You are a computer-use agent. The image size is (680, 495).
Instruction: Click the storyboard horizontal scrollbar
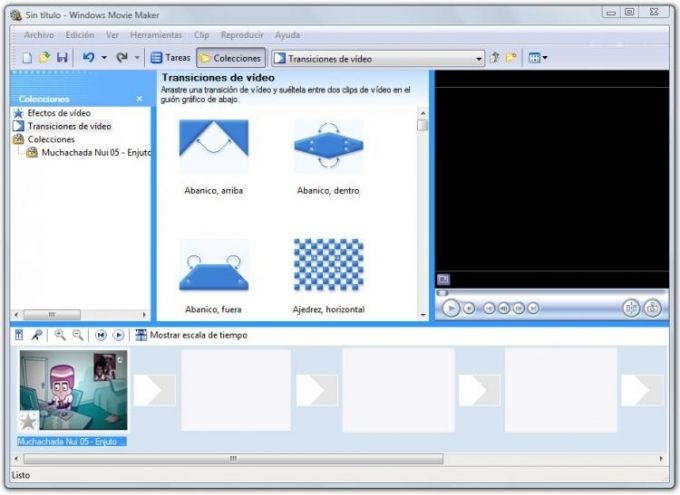coord(233,459)
